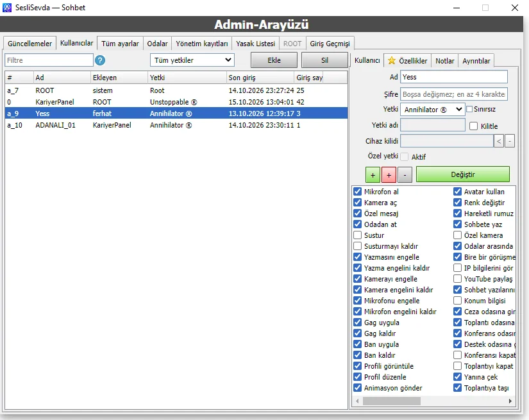529x420 pixels.
Task: Uncheck the Yanına çek permission
Action: [x=457, y=376]
